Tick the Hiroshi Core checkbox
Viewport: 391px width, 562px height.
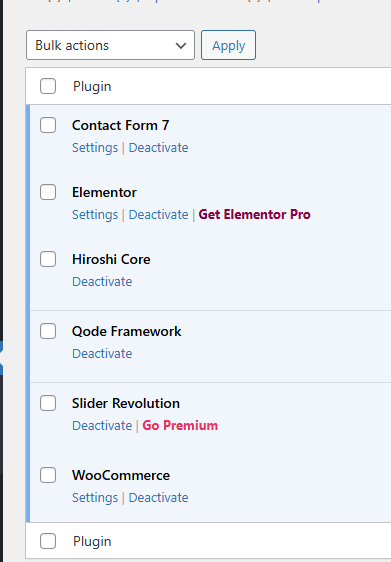point(48,259)
